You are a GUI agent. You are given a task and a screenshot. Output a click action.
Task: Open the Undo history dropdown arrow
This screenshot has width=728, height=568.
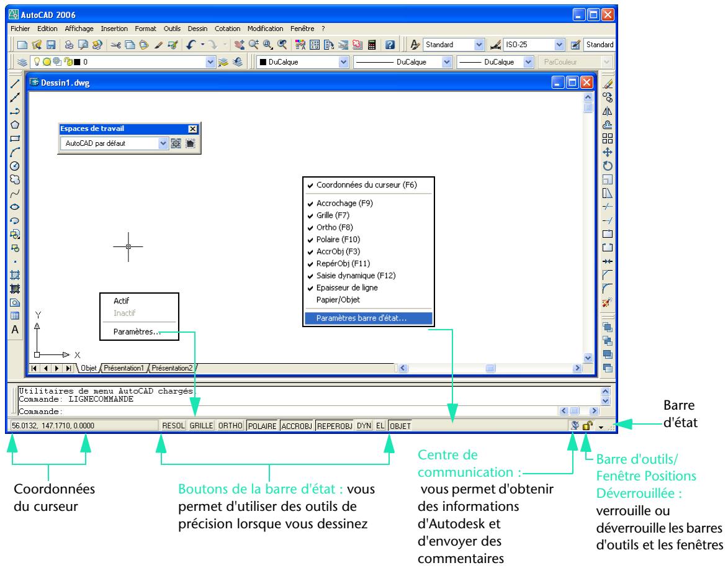202,45
